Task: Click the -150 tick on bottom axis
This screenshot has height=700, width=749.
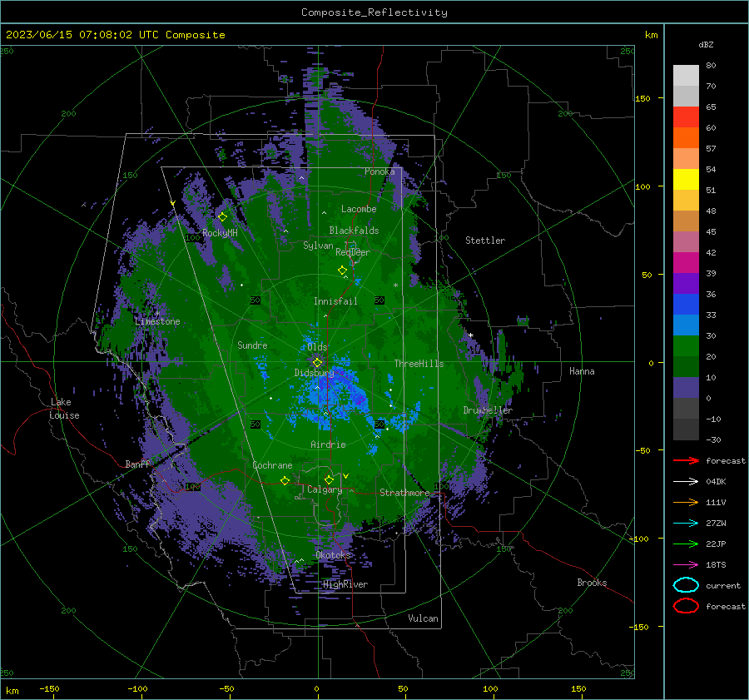Action: point(49,688)
